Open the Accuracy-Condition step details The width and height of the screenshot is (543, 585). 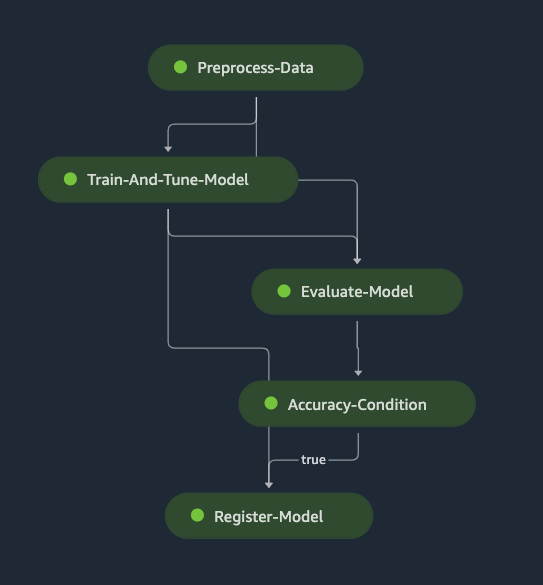(357, 404)
